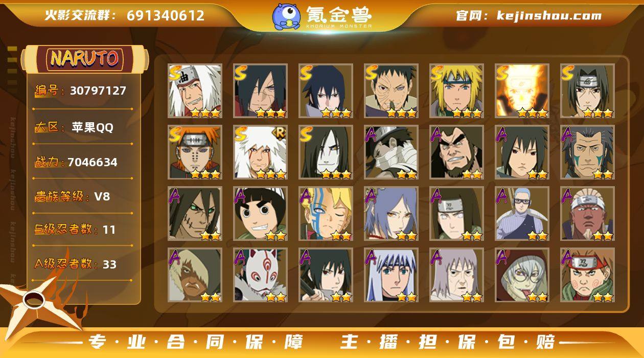Click the V8 noble level row

click(x=82, y=196)
